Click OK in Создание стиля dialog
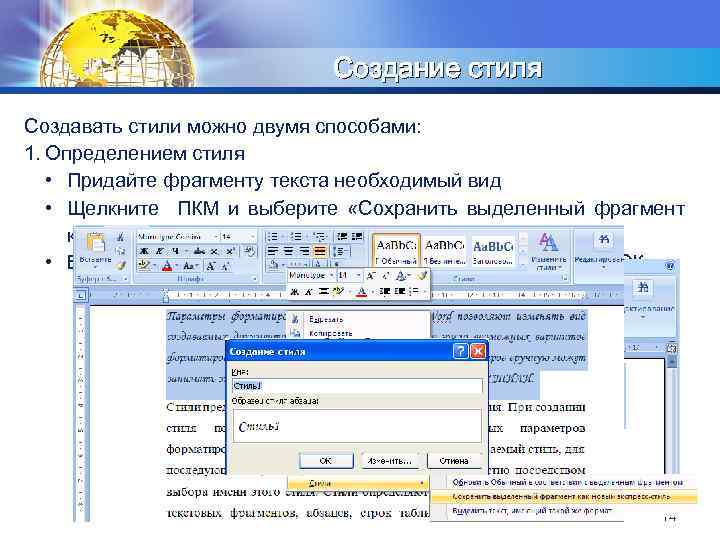 (x=326, y=460)
